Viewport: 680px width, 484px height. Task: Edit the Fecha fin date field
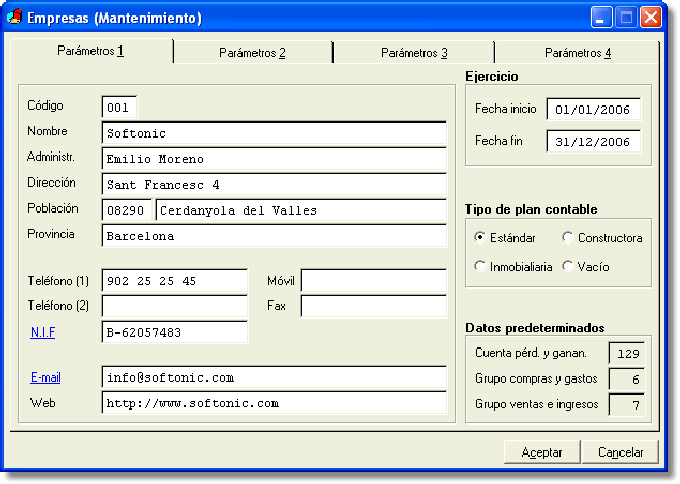point(593,141)
